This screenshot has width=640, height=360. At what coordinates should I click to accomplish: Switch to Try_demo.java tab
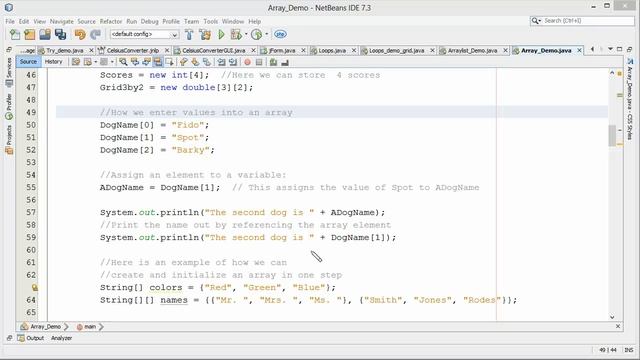pos(64,51)
